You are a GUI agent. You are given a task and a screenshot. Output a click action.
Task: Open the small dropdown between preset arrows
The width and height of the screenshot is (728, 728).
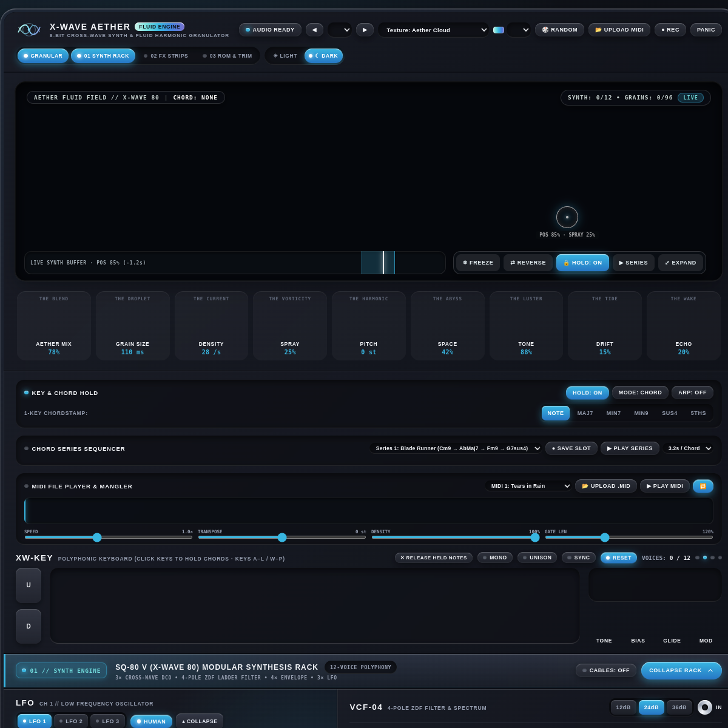tap(340, 30)
